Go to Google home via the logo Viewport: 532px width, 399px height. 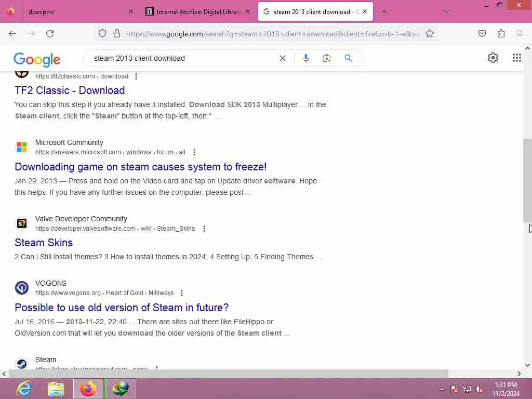click(37, 60)
